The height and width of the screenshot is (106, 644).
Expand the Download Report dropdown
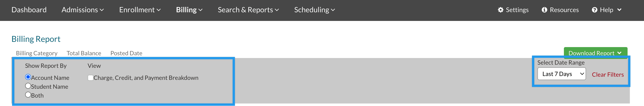coord(595,53)
